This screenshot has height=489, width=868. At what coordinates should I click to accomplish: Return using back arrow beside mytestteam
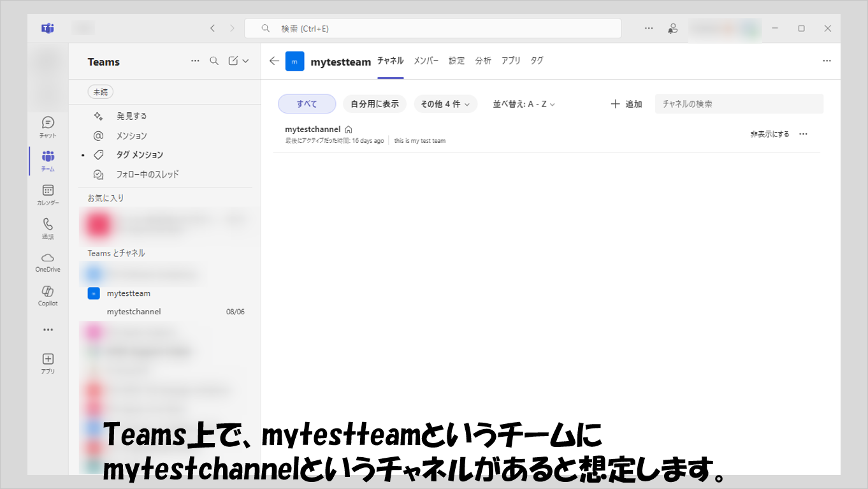[x=274, y=61]
